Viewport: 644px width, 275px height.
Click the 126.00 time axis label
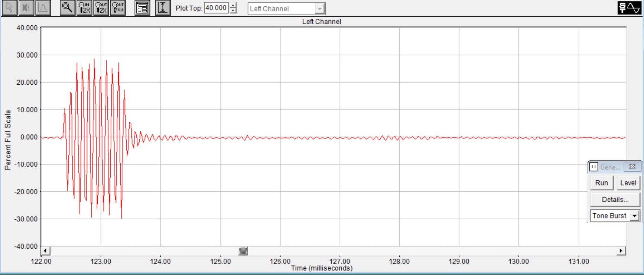280,261
